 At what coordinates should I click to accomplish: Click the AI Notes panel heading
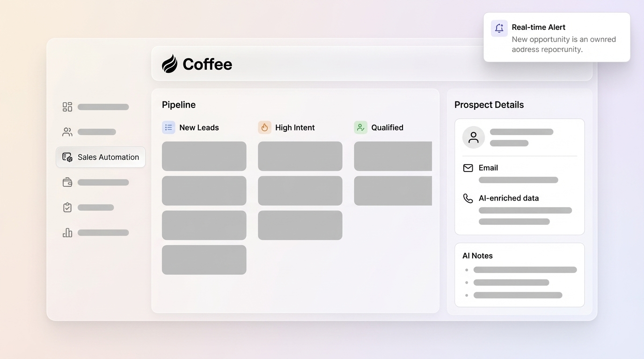(477, 256)
